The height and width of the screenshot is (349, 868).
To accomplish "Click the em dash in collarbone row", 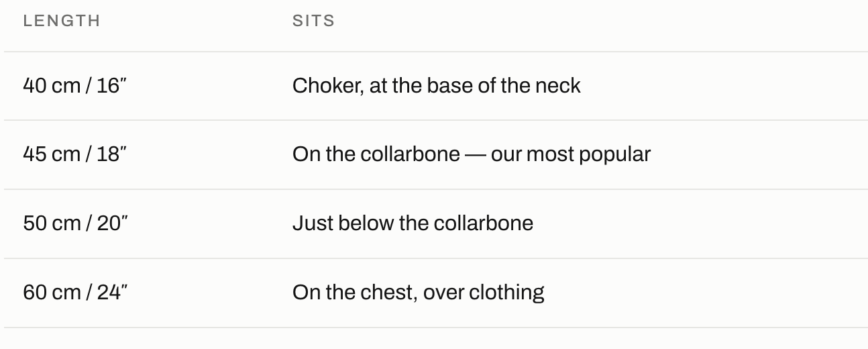I will coord(476,155).
